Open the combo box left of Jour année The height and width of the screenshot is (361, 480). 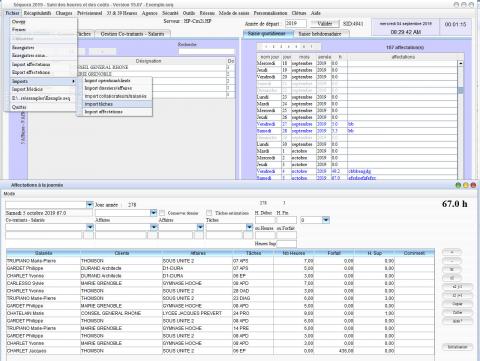point(90,204)
